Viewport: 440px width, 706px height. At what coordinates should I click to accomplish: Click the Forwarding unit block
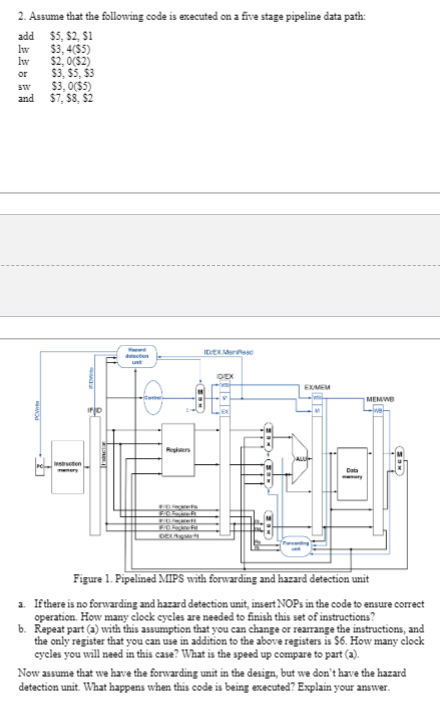click(x=295, y=546)
